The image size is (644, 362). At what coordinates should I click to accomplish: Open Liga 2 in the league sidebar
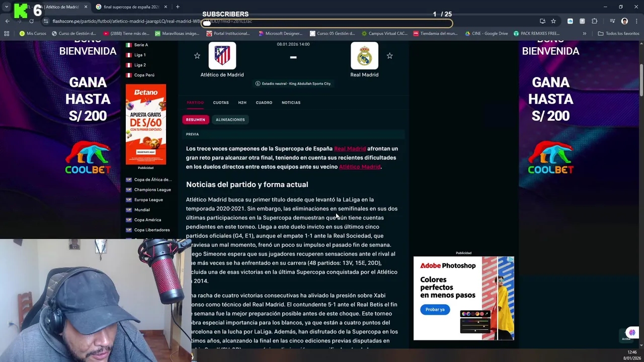point(140,65)
